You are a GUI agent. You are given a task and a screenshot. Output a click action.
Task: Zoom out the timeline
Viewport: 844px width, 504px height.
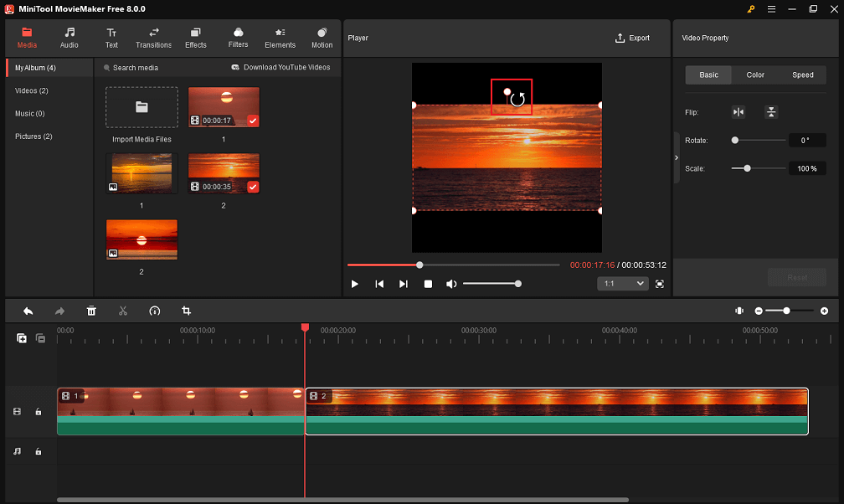(x=759, y=311)
